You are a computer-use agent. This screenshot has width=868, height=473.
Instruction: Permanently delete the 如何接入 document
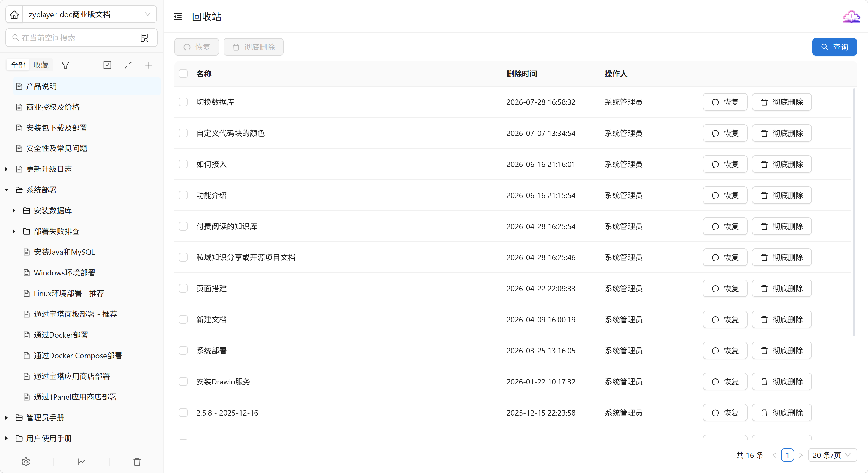click(782, 164)
